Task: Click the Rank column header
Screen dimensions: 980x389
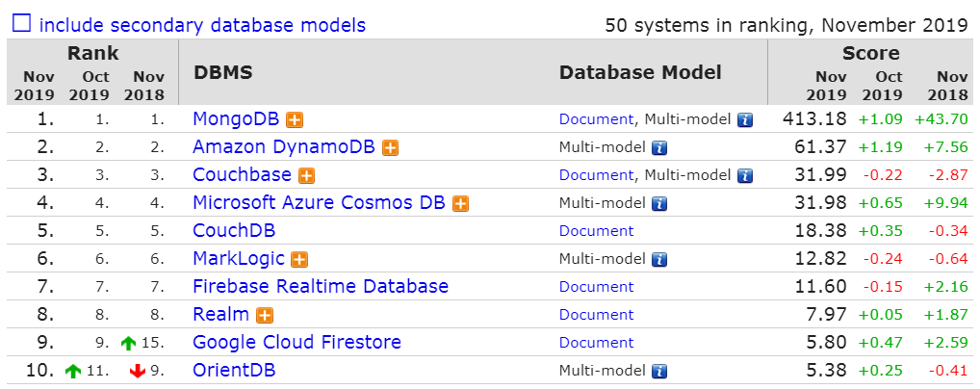Action: pos(93,53)
